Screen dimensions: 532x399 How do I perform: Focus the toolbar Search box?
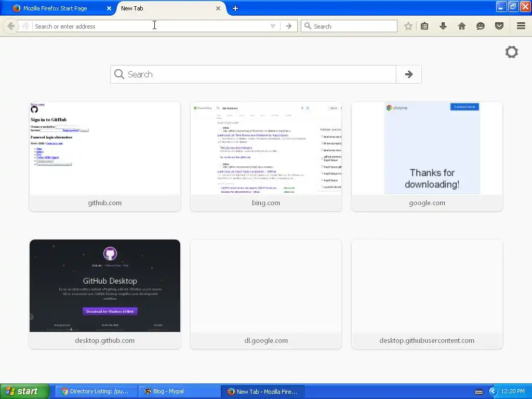349,26
